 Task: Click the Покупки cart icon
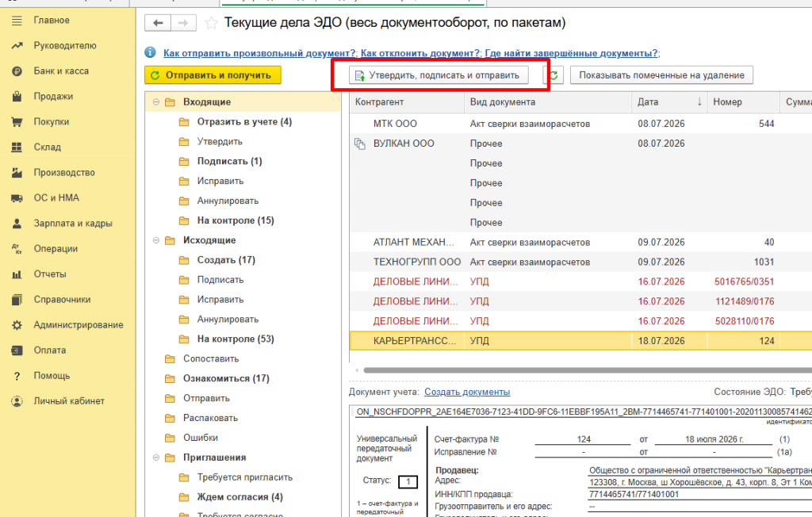click(17, 122)
